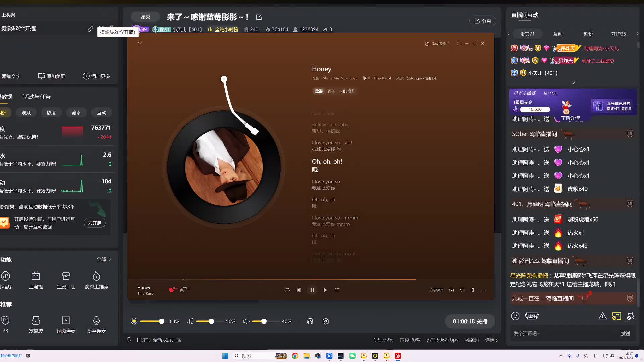Expand the noble list chevron below 小天儿

[573, 83]
